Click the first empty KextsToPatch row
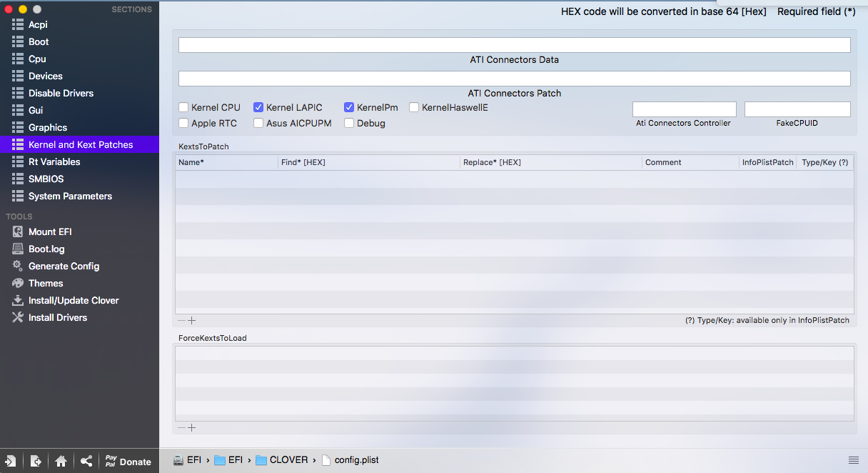The width and height of the screenshot is (868, 473). point(514,179)
